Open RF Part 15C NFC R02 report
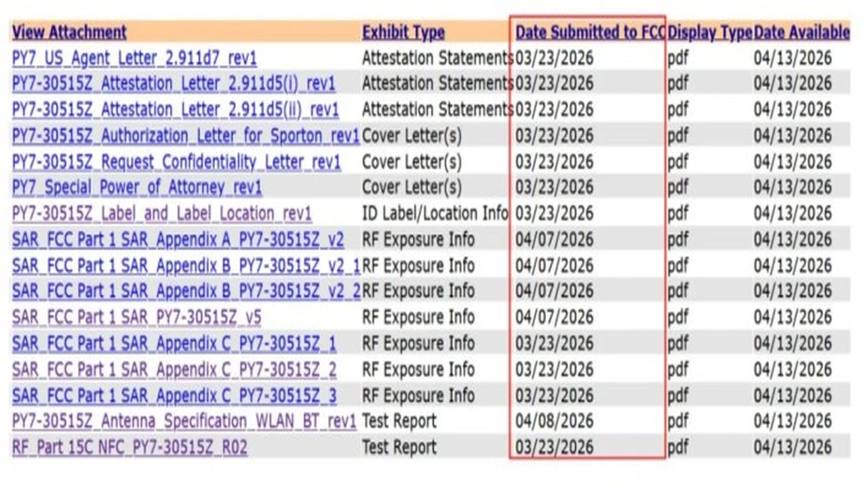Image resolution: width=868 pixels, height=488 pixels. click(130, 447)
